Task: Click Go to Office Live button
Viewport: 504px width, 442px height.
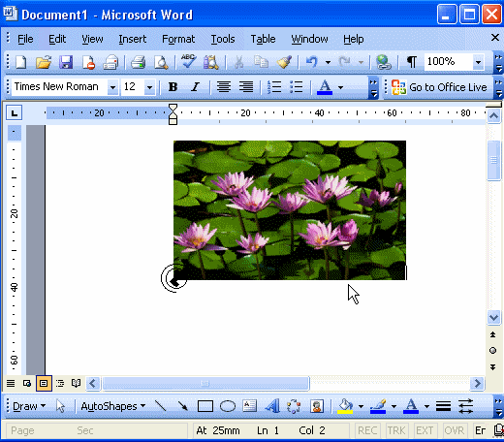Action: click(x=439, y=87)
